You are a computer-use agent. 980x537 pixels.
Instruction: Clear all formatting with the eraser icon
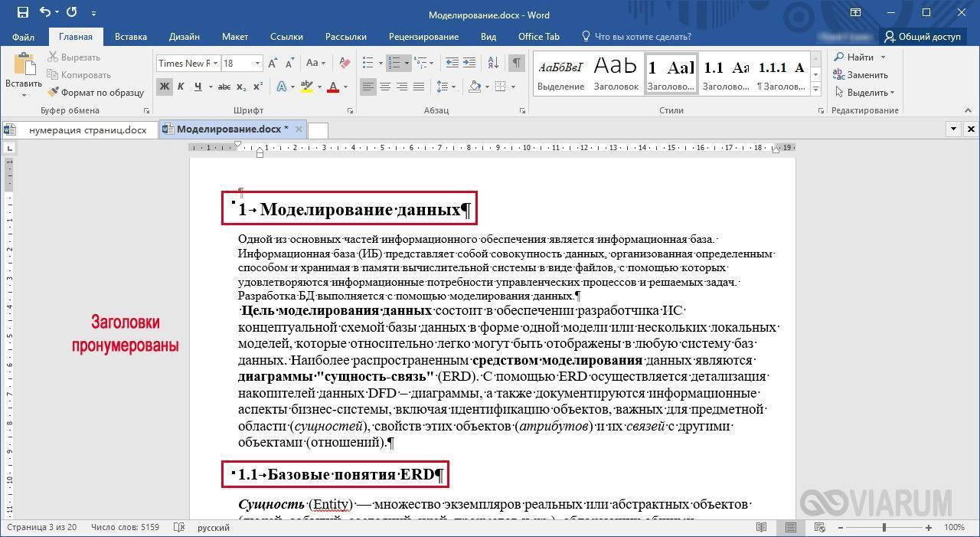[x=345, y=64]
